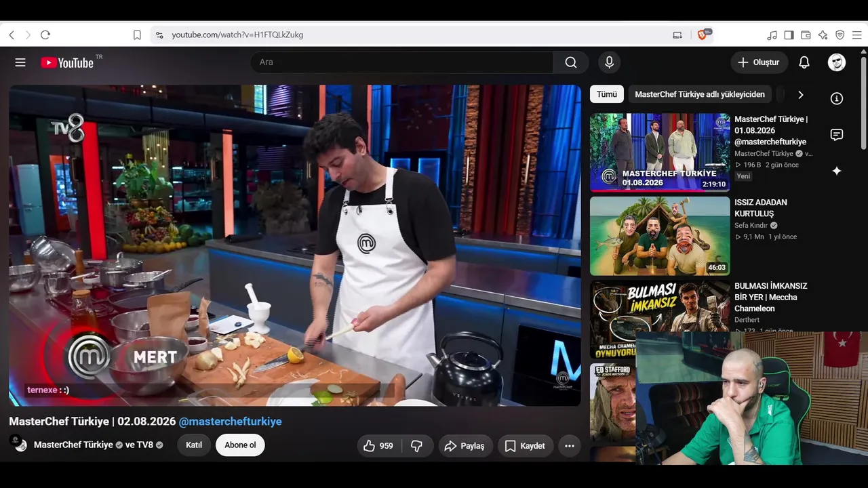Visit the Derthert channel

click(x=747, y=320)
